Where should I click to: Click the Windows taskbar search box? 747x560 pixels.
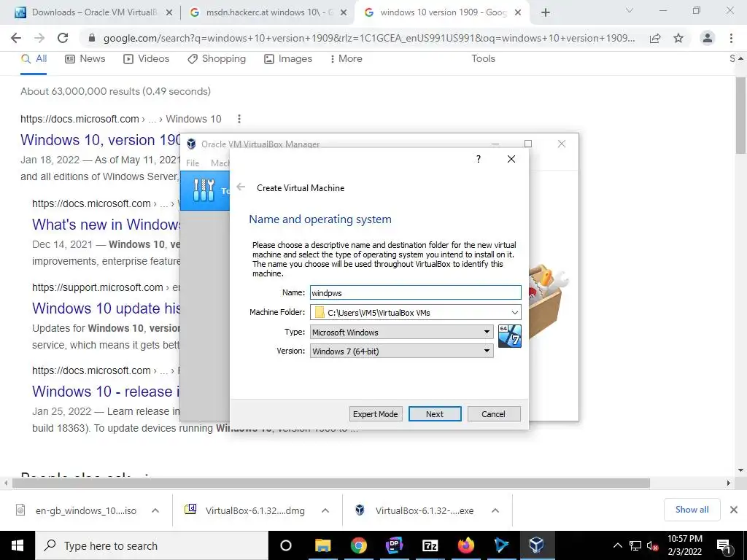[152, 545]
